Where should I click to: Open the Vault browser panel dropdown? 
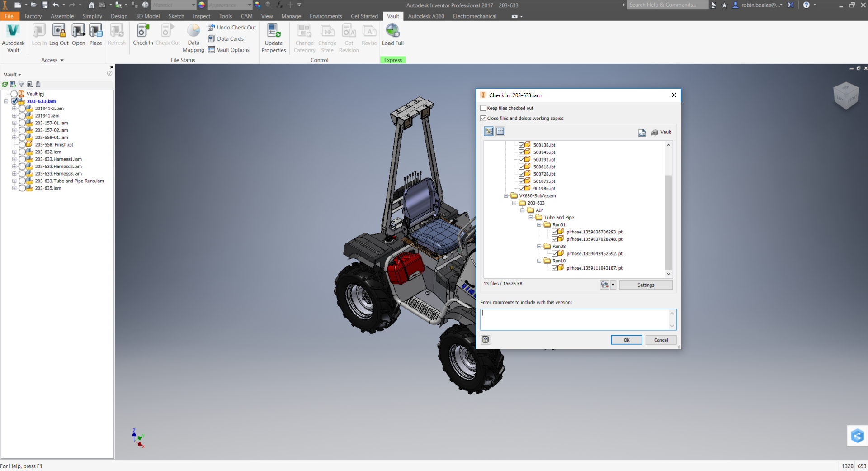point(13,75)
